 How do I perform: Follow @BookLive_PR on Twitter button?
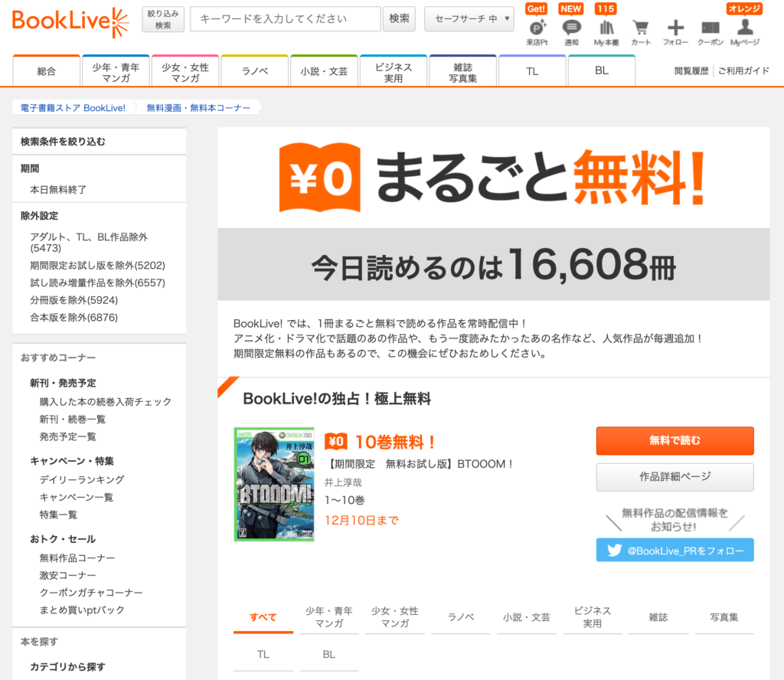[675, 550]
